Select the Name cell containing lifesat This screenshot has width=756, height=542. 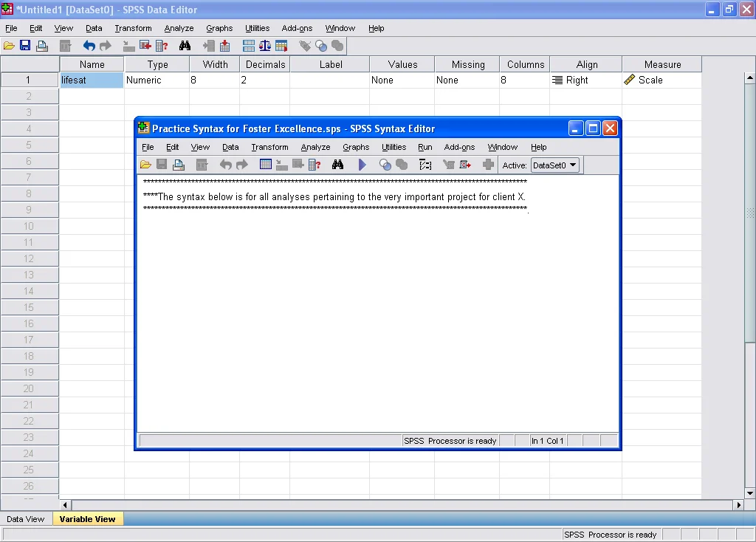coord(92,80)
